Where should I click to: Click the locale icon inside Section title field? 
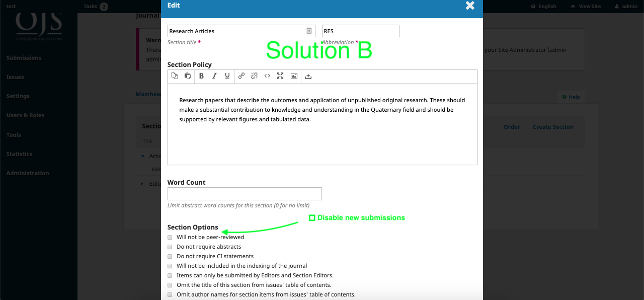click(x=309, y=31)
